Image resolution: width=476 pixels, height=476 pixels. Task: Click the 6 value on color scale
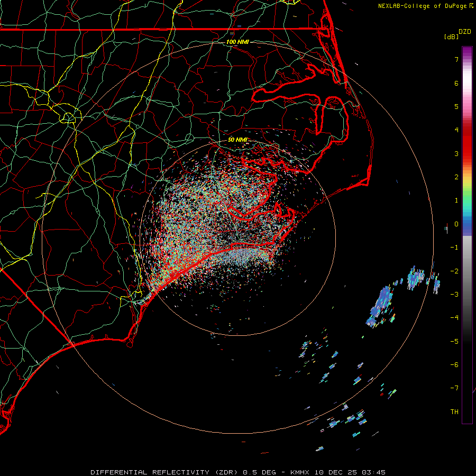pyautogui.click(x=456, y=83)
